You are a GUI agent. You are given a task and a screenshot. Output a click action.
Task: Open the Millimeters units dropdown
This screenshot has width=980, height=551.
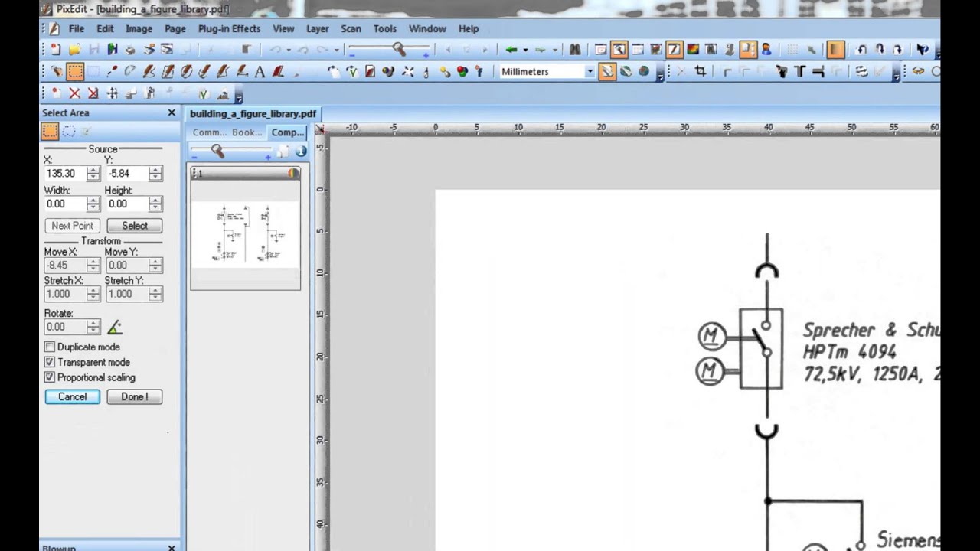pyautogui.click(x=590, y=72)
